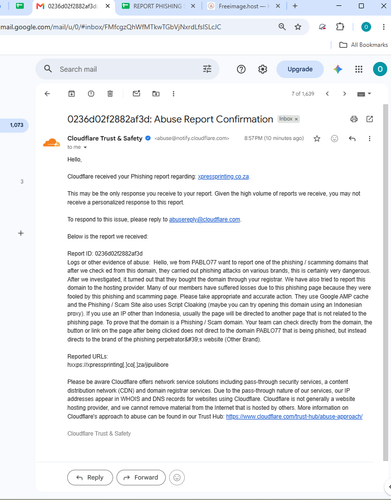Click the Reply button
391x500 pixels.
click(x=90, y=477)
